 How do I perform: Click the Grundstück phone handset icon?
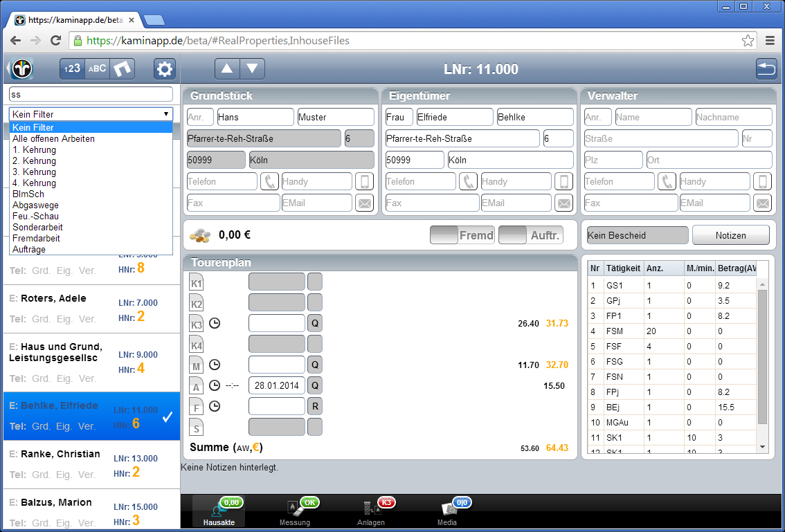pyautogui.click(x=269, y=181)
